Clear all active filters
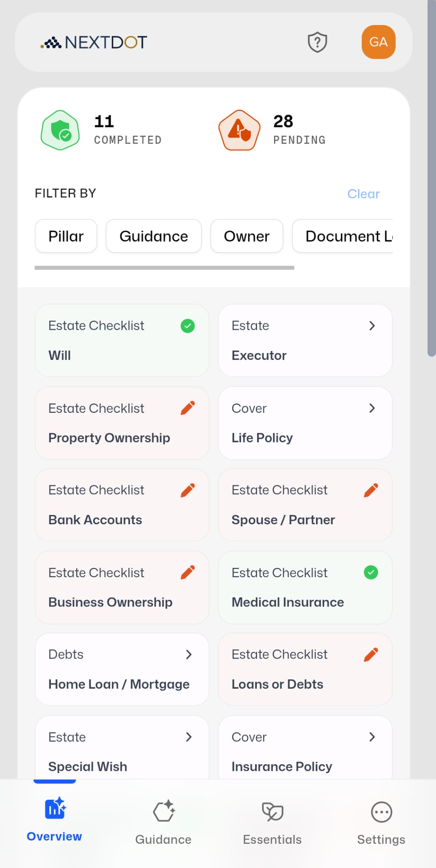Image resolution: width=436 pixels, height=868 pixels. (x=363, y=194)
